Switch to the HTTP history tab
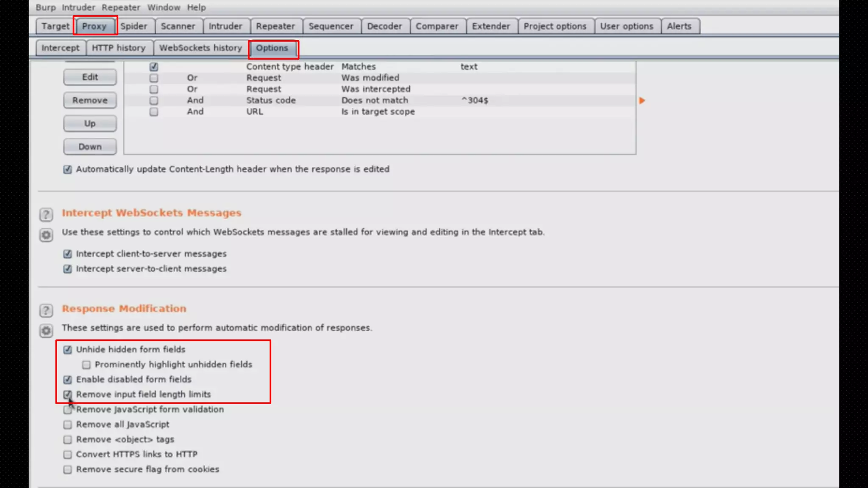Screen dimensions: 868x488 118,48
